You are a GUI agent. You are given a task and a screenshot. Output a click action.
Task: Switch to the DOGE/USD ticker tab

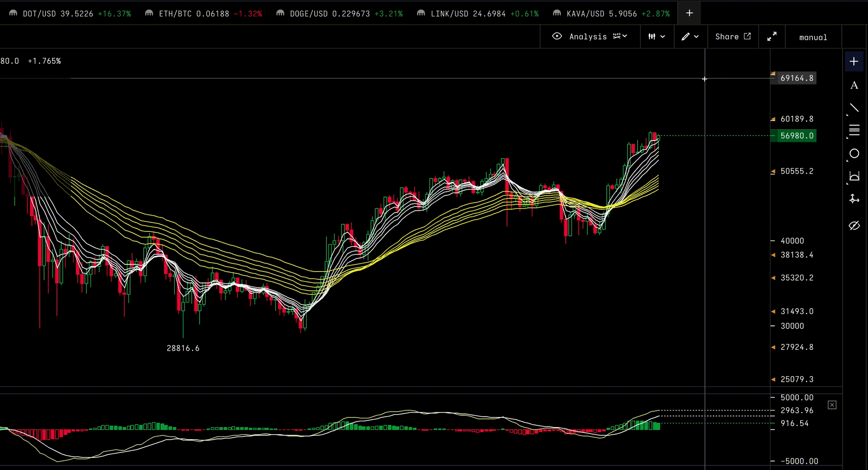coord(339,14)
